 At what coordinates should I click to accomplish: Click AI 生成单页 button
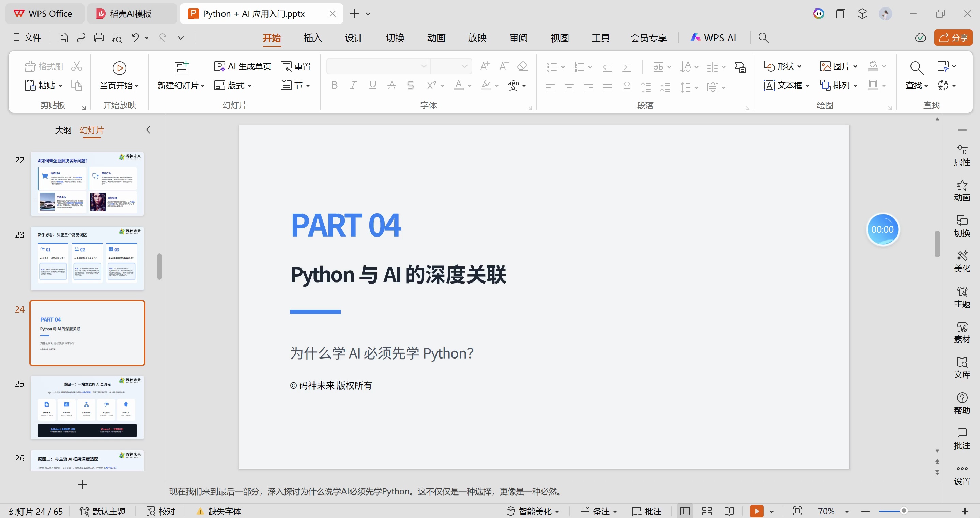[x=243, y=66]
